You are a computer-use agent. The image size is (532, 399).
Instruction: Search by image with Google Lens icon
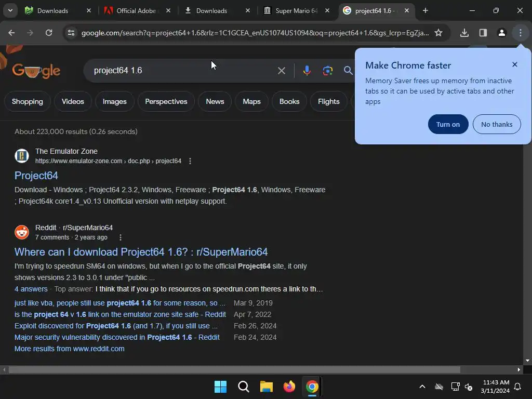click(327, 71)
